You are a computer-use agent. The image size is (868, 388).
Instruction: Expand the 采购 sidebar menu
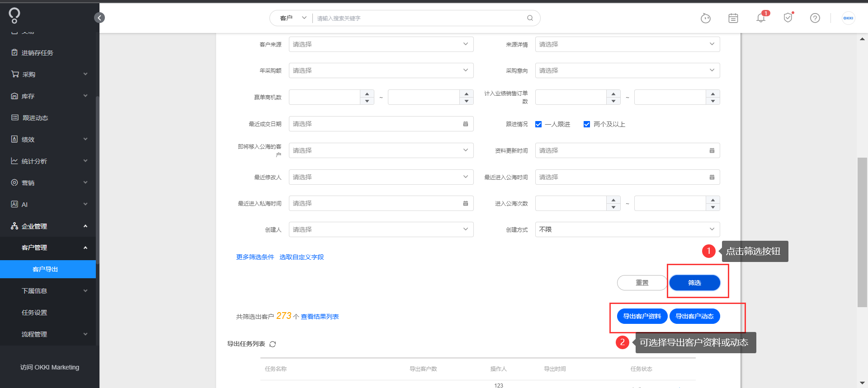coord(48,75)
